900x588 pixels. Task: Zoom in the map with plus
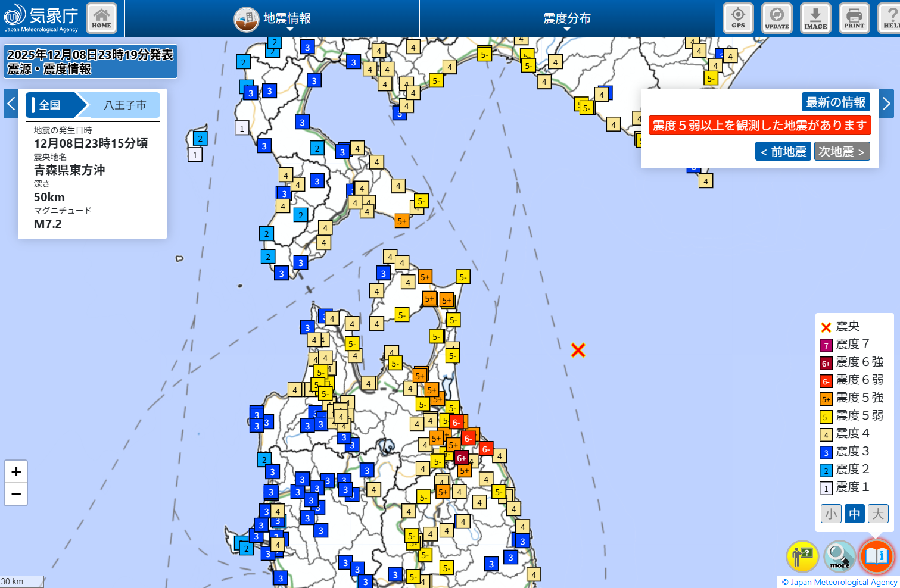click(16, 472)
